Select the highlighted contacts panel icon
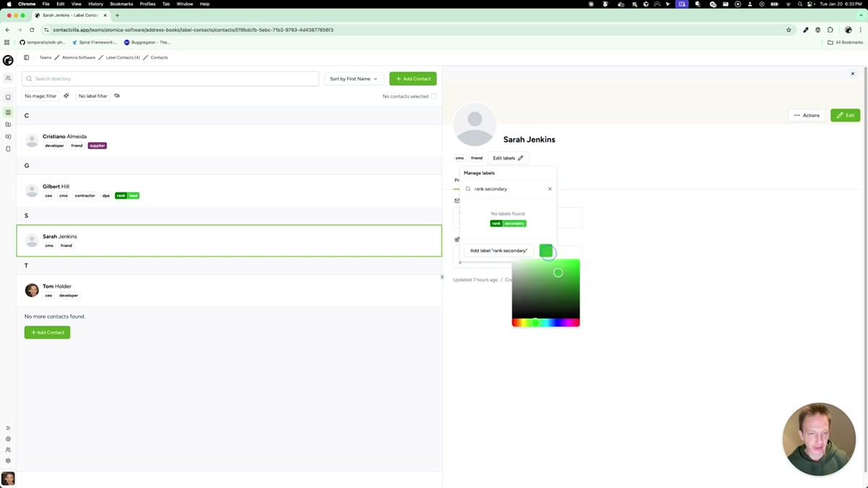The width and height of the screenshot is (868, 488). point(8,112)
